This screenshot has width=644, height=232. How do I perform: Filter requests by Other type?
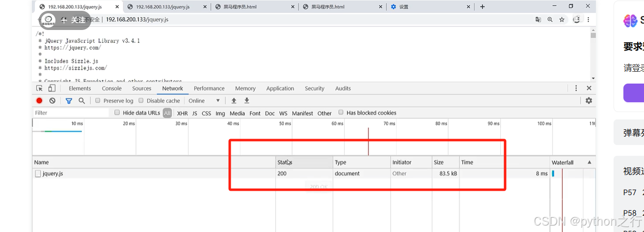pyautogui.click(x=324, y=113)
